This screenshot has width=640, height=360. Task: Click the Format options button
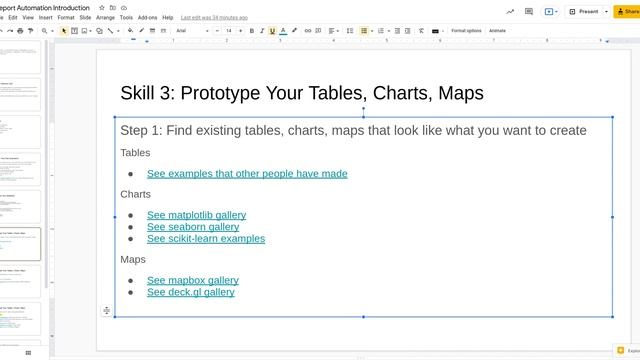click(467, 31)
